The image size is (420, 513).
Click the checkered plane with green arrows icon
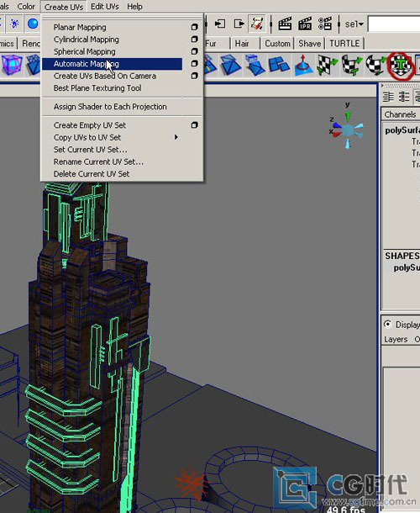(x=326, y=65)
